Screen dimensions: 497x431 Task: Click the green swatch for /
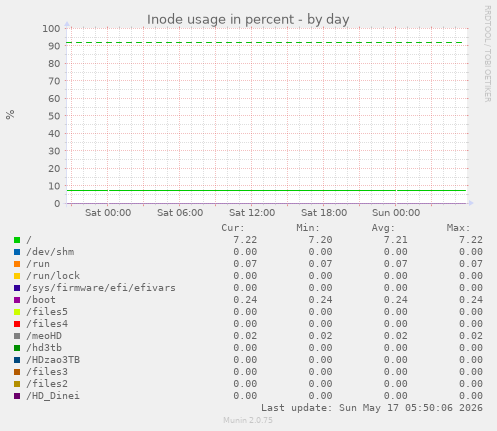tap(17, 240)
